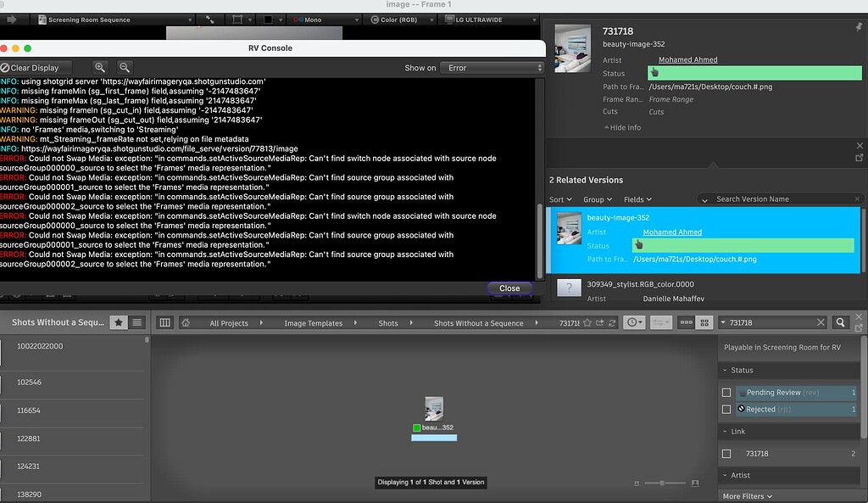The width and height of the screenshot is (868, 503).
Task: Switch to thumbnail grid view icon
Action: pos(706,322)
